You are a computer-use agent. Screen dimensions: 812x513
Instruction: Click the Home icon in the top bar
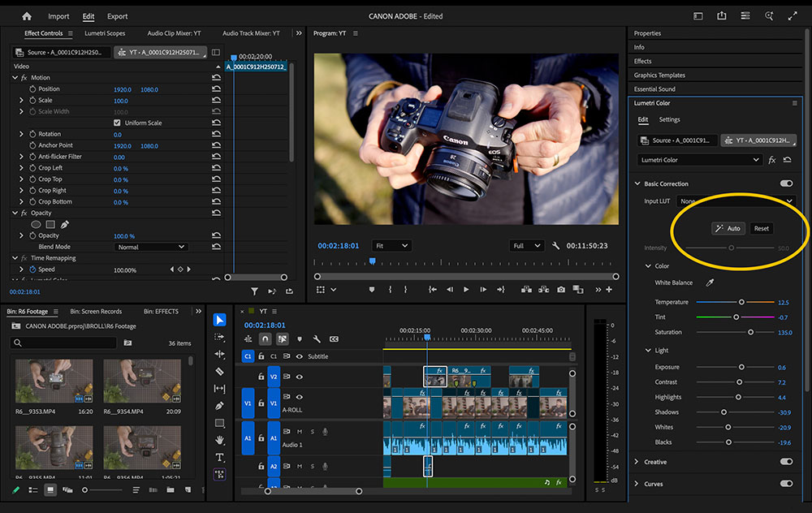27,16
